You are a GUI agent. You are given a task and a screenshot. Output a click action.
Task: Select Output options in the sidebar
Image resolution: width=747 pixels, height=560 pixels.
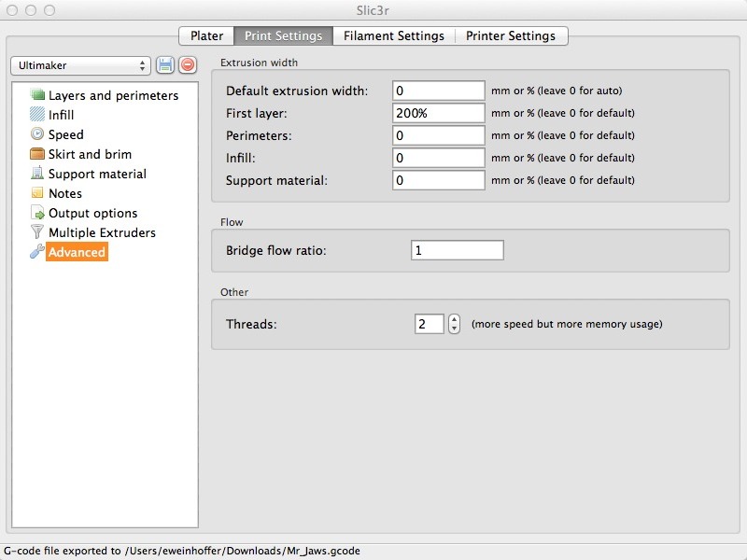(x=92, y=213)
